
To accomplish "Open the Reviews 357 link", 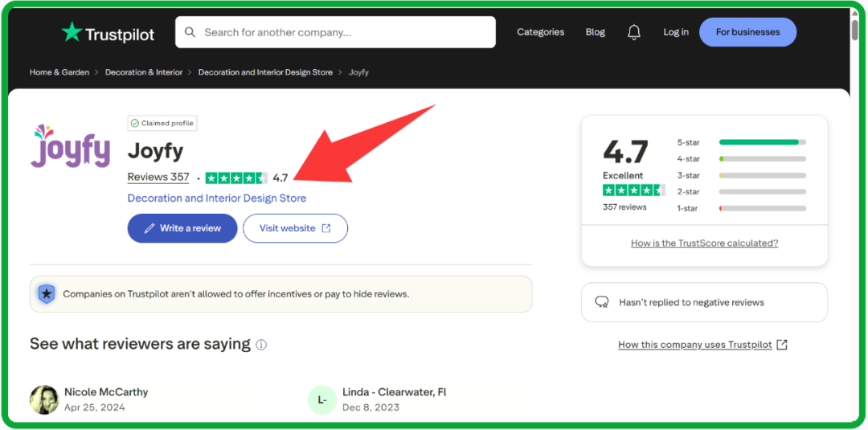I will coord(158,178).
